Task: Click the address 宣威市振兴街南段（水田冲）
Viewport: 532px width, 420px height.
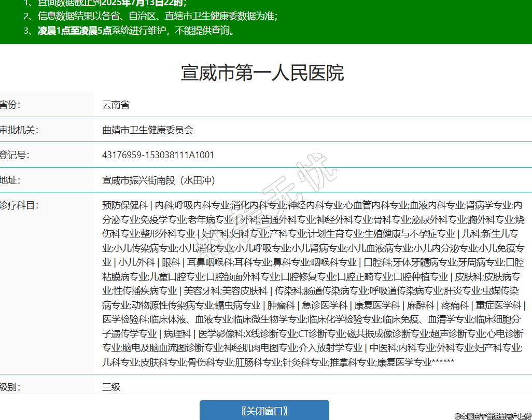Action: 159,180
